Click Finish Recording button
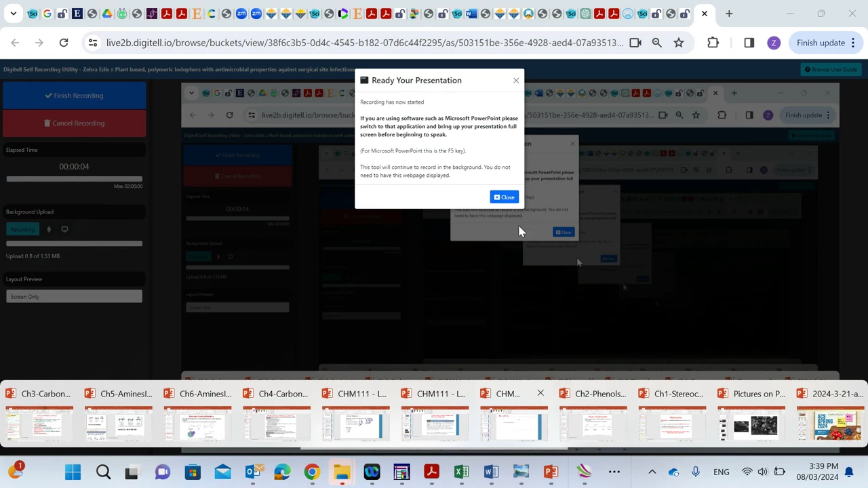This screenshot has height=488, width=868. click(74, 96)
